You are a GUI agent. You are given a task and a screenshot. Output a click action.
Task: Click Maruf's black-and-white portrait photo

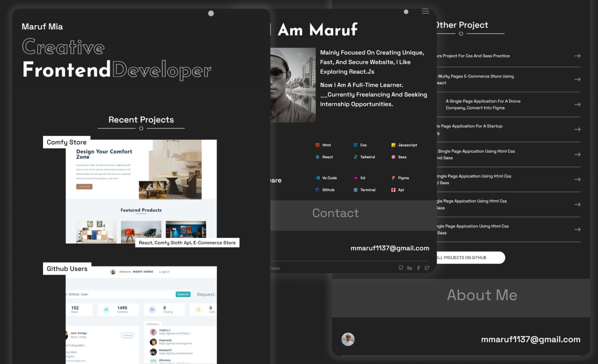point(293,85)
